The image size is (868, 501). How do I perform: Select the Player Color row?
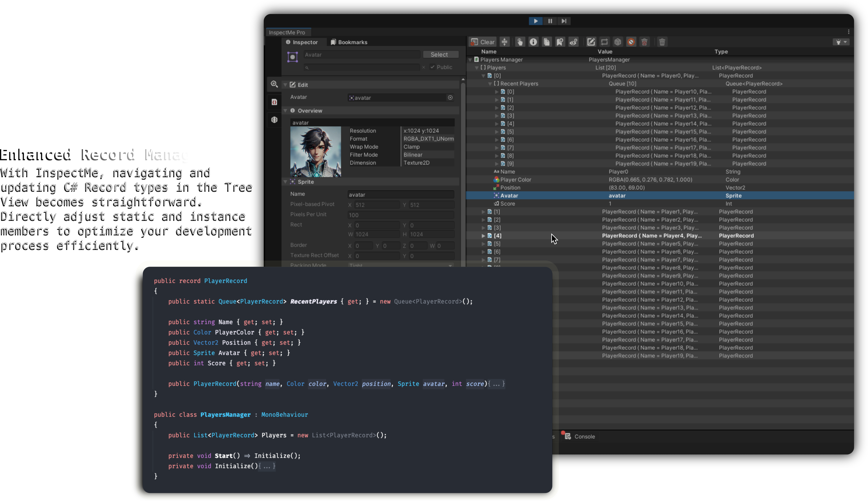(x=660, y=180)
